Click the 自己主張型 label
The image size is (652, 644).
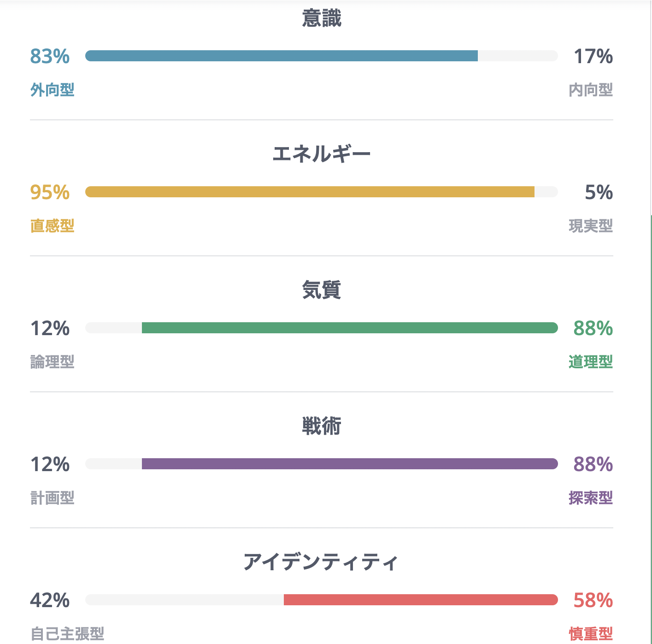[68, 634]
